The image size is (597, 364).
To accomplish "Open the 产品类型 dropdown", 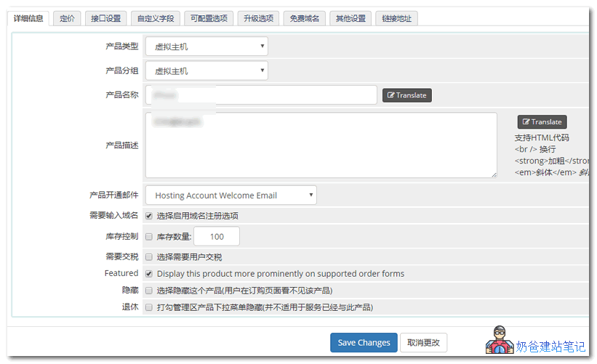I will [x=207, y=47].
